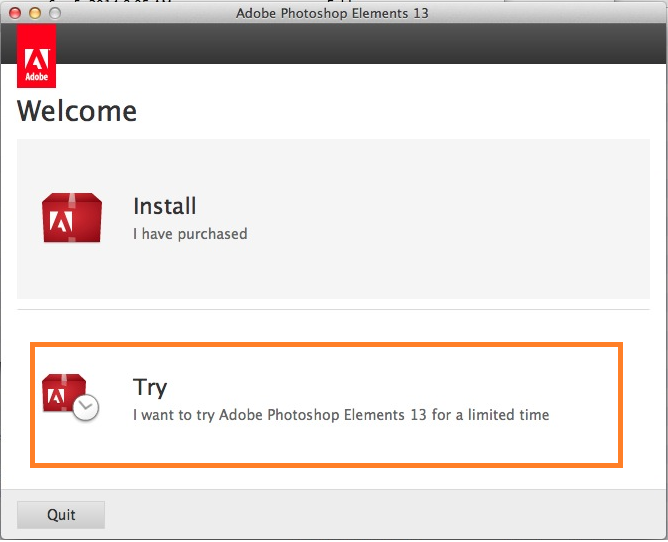
Task: Click the Install red box icon
Action: pos(72,218)
